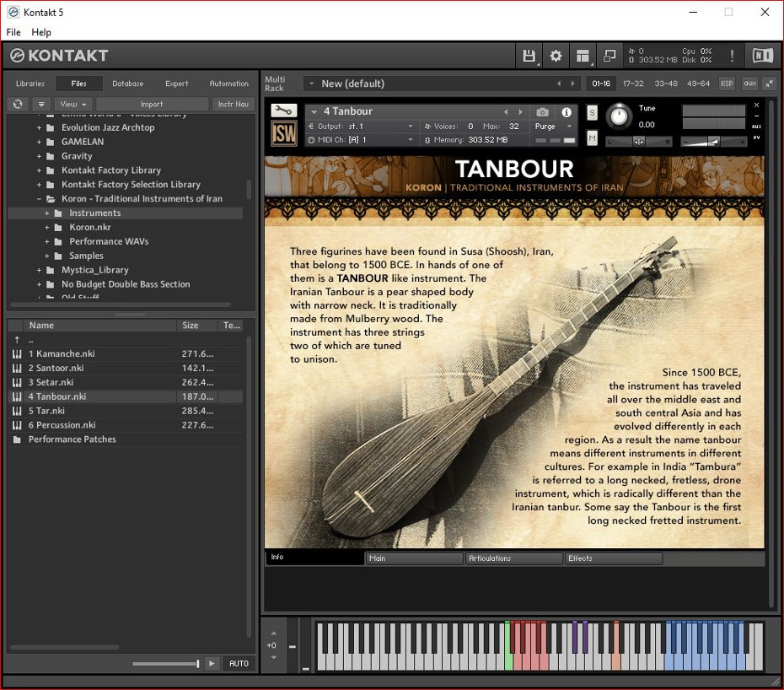The image size is (784, 690).
Task: Open the save (floppy disk) menu
Action: 529,56
